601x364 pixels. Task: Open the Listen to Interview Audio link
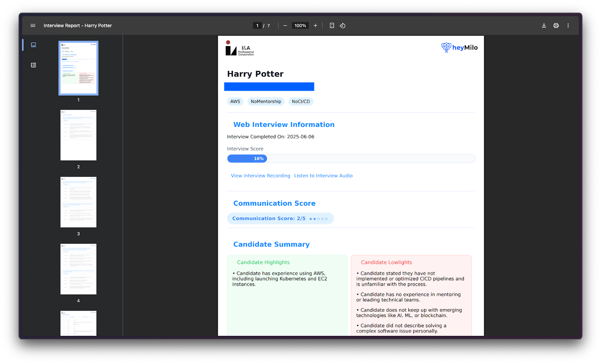pos(323,176)
